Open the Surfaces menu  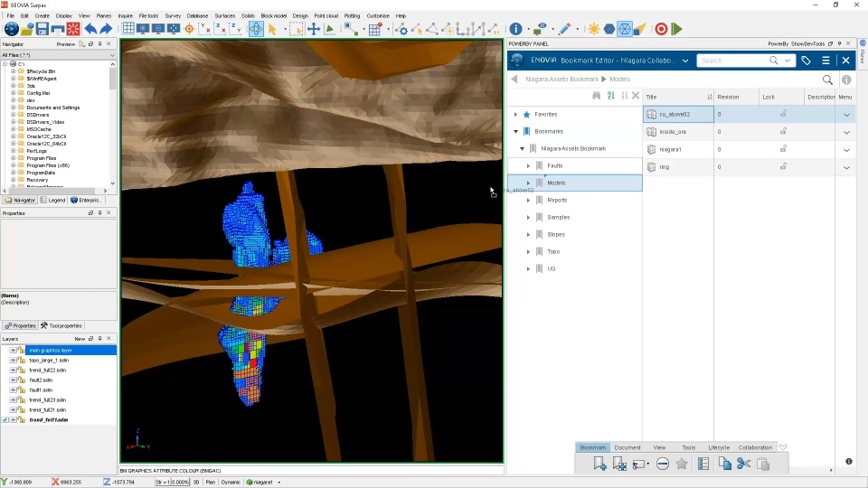pos(225,16)
